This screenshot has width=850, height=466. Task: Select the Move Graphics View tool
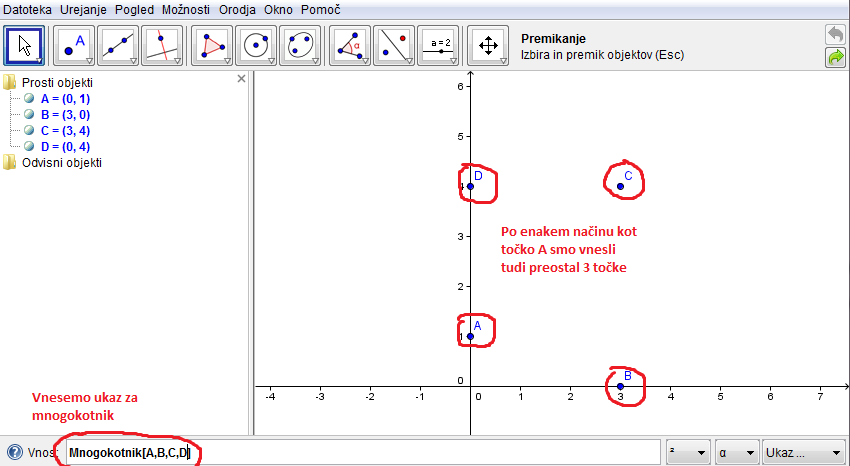pos(488,46)
